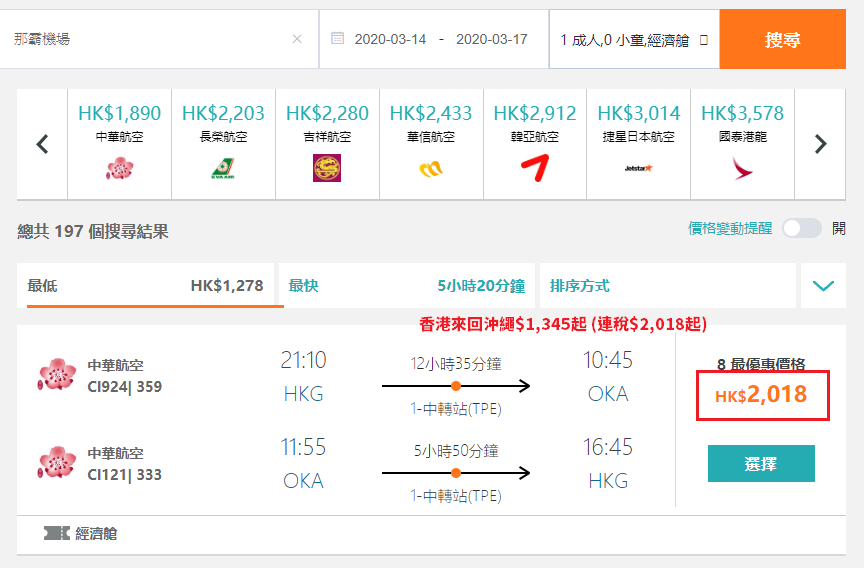Image resolution: width=864 pixels, height=568 pixels.
Task: Click return China Airlines CI121 logo
Action: click(57, 463)
